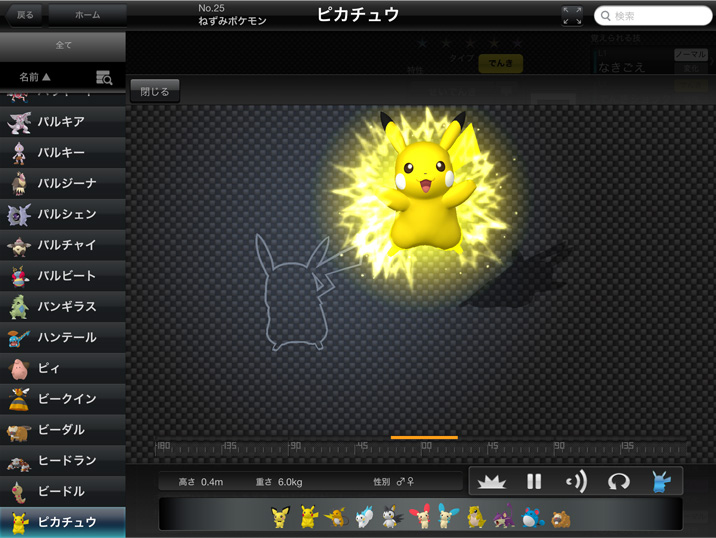Select バルチャイ in the list
This screenshot has width=716, height=538.
[63, 245]
